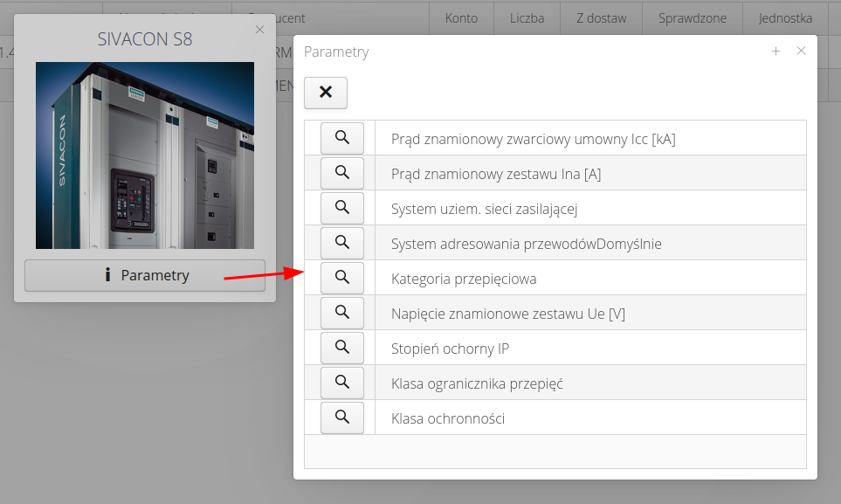
Task: Open search for Klasa ochronności
Action: click(x=342, y=418)
